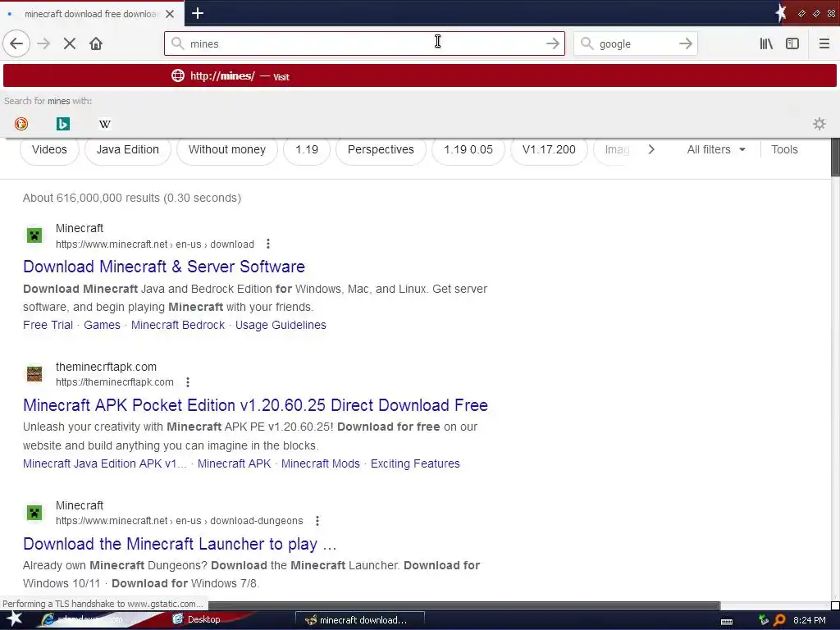Screen dimensions: 840x630
Task: Click the vertical scrollbar thumb
Action: point(835,157)
